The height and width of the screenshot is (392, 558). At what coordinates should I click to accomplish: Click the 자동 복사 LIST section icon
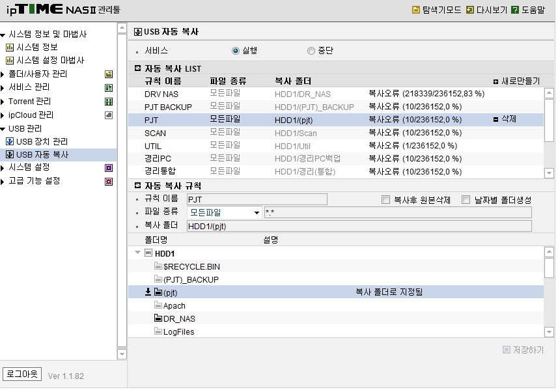point(138,68)
